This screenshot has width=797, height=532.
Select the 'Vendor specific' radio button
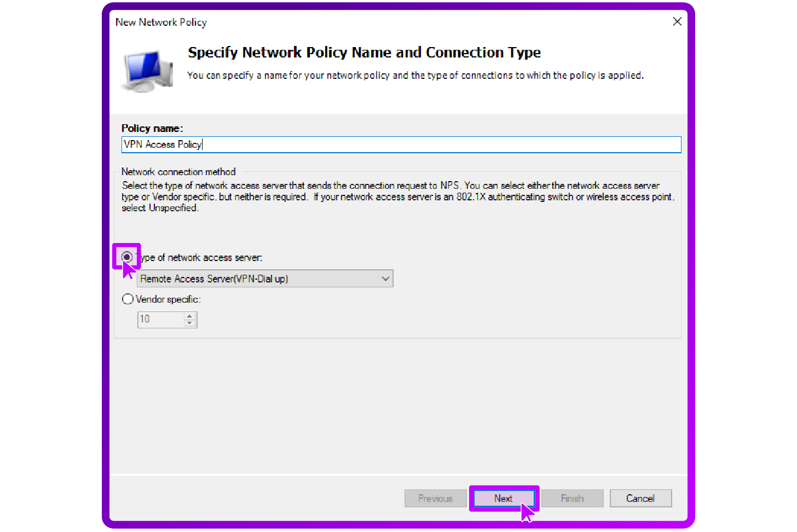tap(127, 299)
